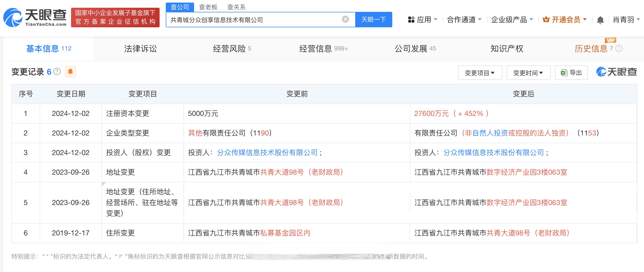The width and height of the screenshot is (644, 272).
Task: Open the 变更项目 filter dropdown
Action: click(x=480, y=73)
